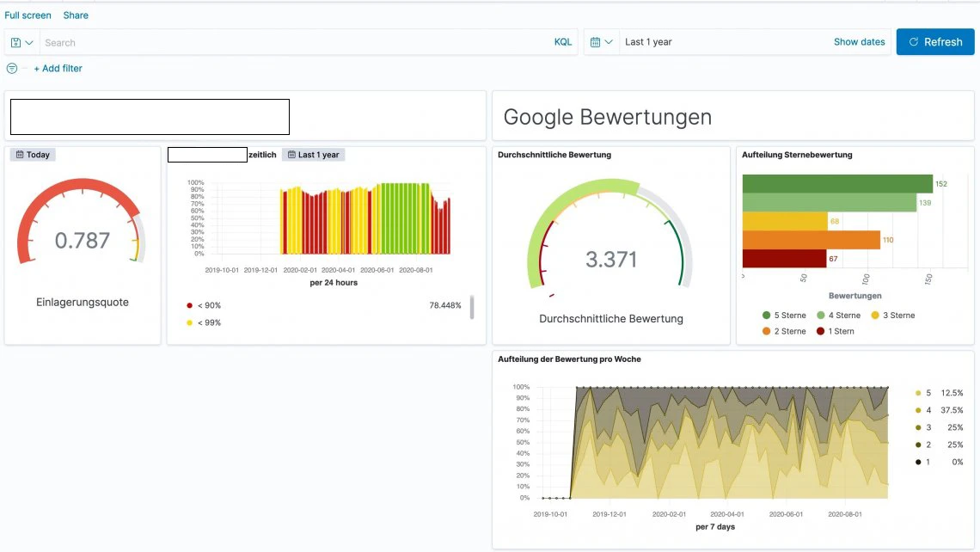
Task: Open the saved query menu icon
Action: click(15, 42)
